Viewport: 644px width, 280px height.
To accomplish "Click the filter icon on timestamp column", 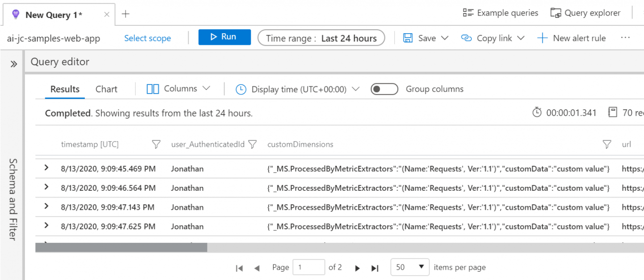I will (156, 144).
